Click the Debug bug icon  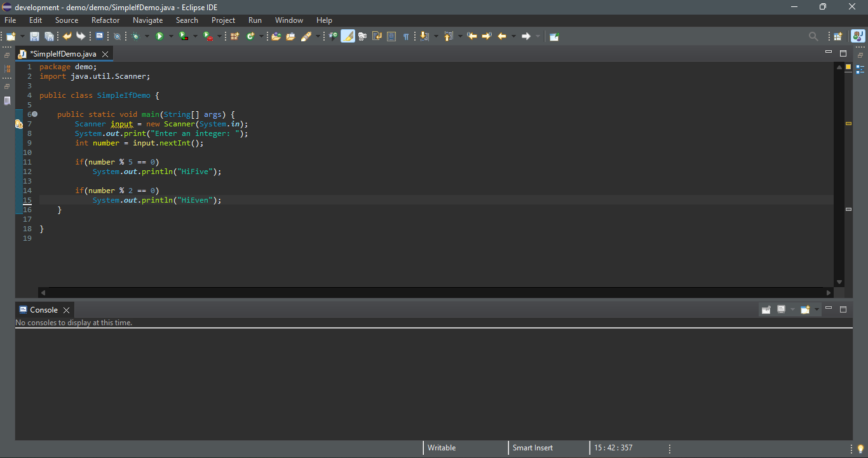point(135,36)
